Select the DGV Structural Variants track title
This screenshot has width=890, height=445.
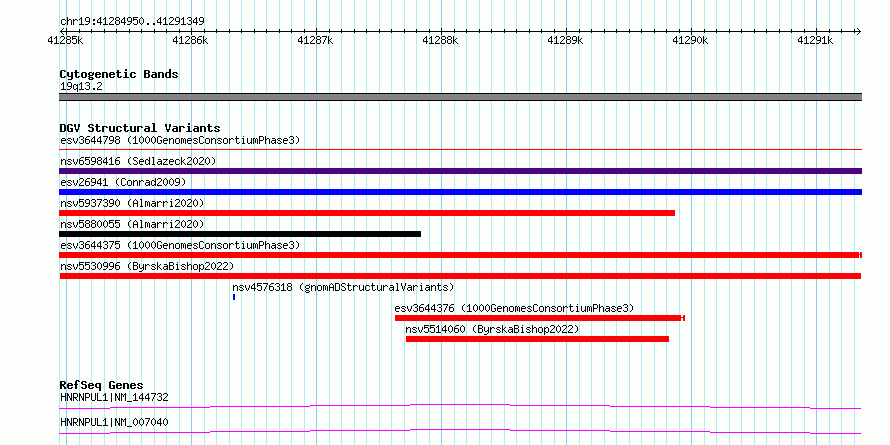(x=140, y=128)
